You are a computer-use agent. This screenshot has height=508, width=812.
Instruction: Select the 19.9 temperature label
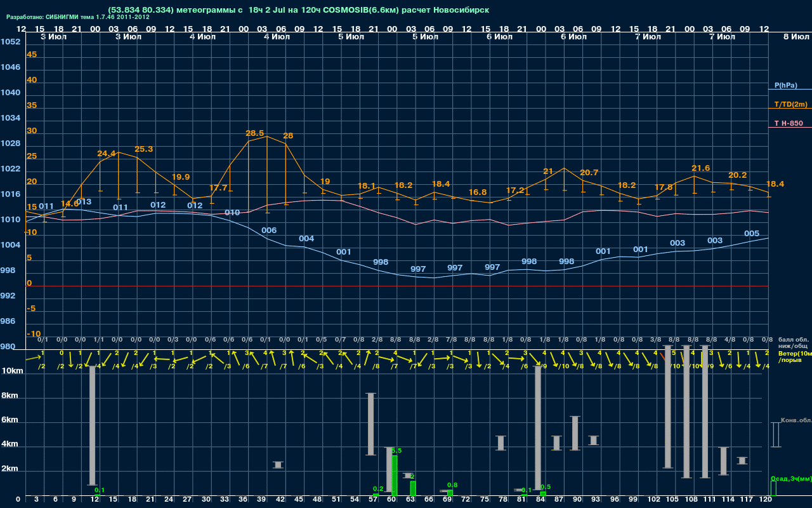(181, 177)
